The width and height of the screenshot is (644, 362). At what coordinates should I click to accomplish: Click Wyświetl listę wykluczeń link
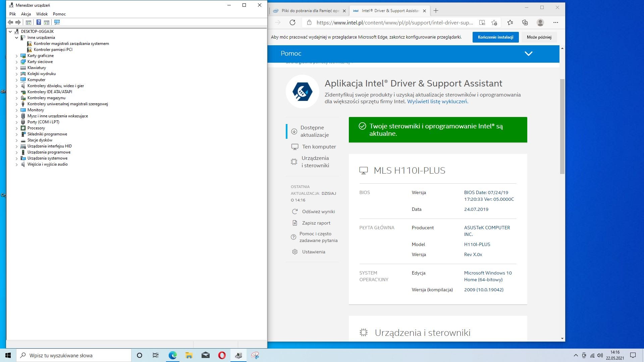click(x=437, y=102)
